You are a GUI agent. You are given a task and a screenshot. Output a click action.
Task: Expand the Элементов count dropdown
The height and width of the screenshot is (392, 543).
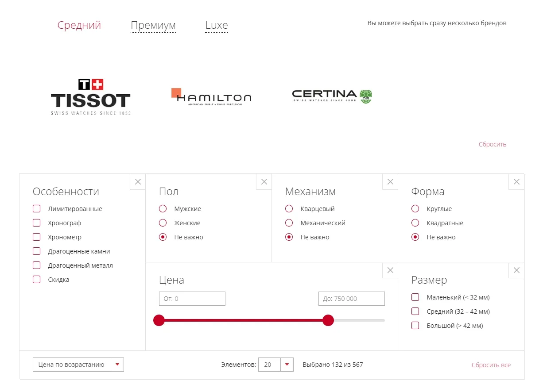[x=276, y=365]
